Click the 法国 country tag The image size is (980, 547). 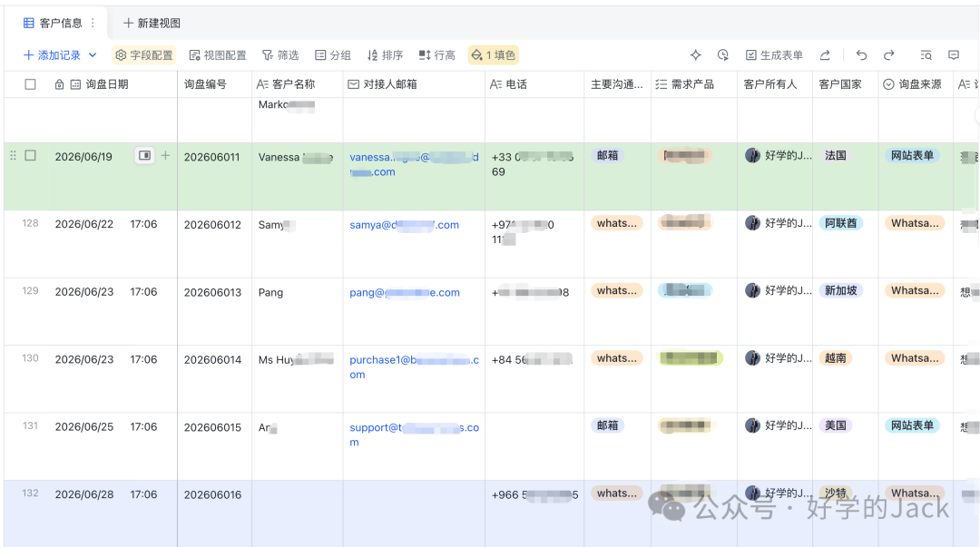pos(835,156)
